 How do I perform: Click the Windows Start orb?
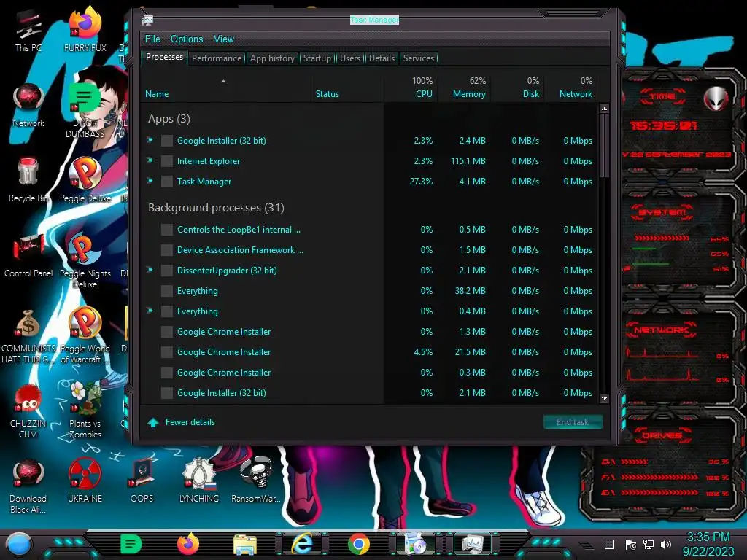tap(18, 544)
